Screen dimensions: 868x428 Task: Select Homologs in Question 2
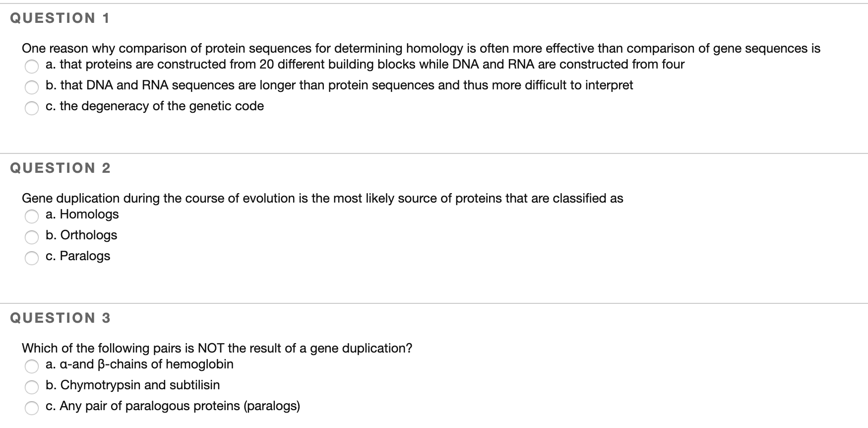(x=32, y=217)
